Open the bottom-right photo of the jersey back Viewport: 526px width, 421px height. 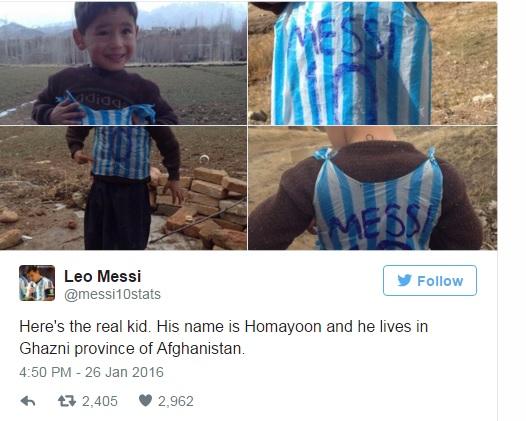click(x=373, y=188)
